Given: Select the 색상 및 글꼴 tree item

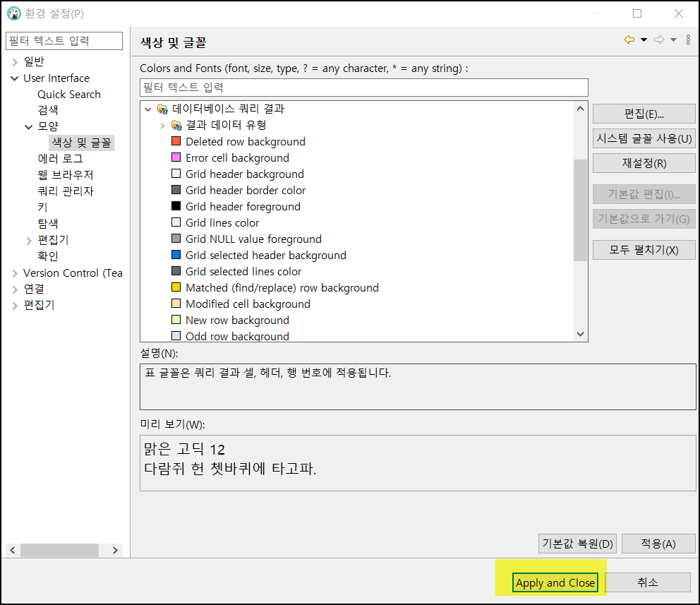Looking at the screenshot, I should pos(81,143).
